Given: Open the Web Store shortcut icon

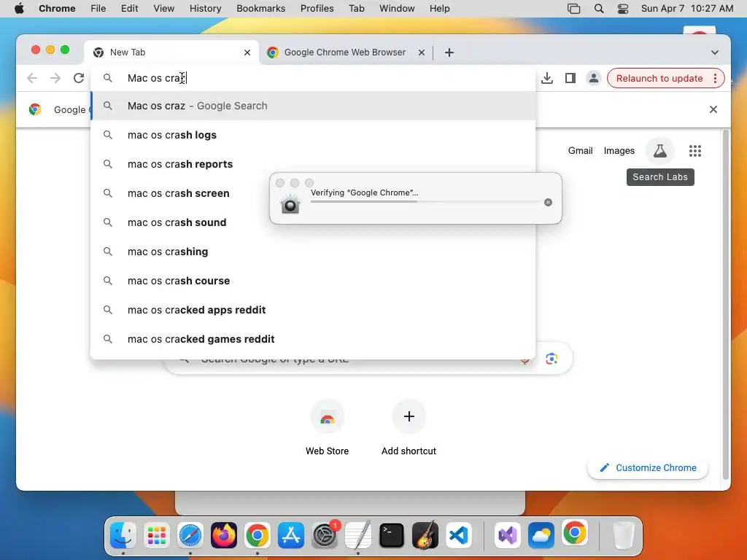Looking at the screenshot, I should point(328,417).
